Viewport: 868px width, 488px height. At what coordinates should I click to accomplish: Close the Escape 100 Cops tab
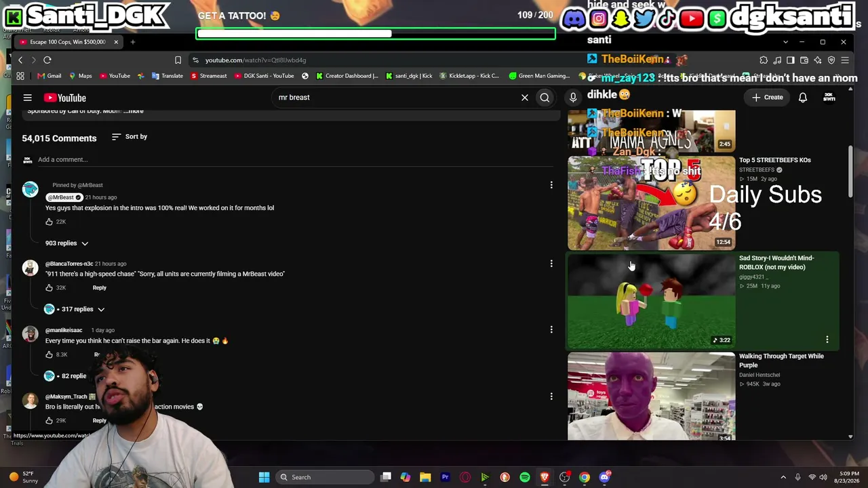tap(116, 42)
